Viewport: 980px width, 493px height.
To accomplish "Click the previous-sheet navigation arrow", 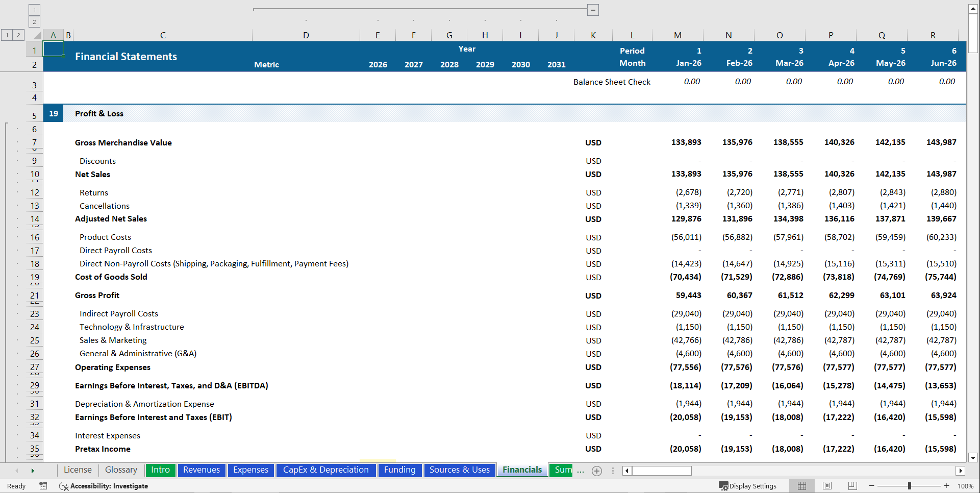I will click(x=17, y=471).
